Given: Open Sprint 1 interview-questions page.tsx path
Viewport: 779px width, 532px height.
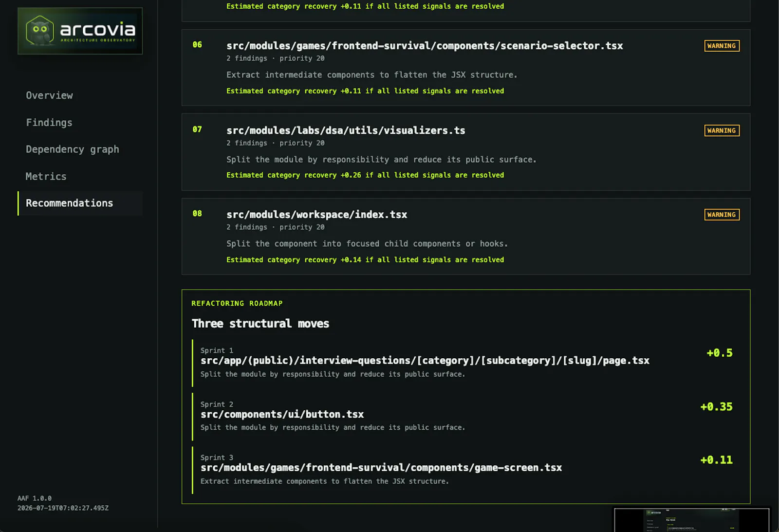Looking at the screenshot, I should point(425,361).
